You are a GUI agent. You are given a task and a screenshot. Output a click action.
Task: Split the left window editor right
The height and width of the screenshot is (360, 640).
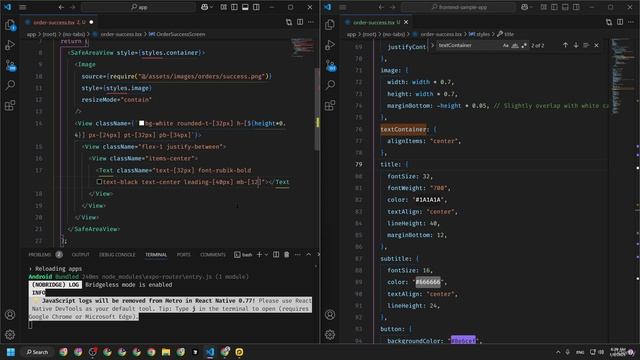pyautogui.click(x=300, y=22)
